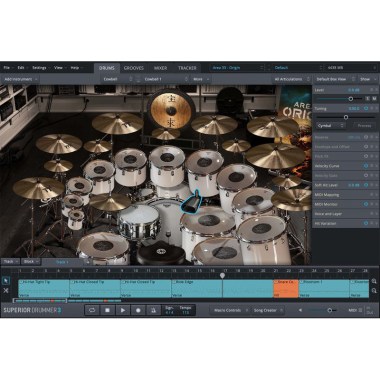
Task: Zoom in the song track timeline
Action: [374, 281]
